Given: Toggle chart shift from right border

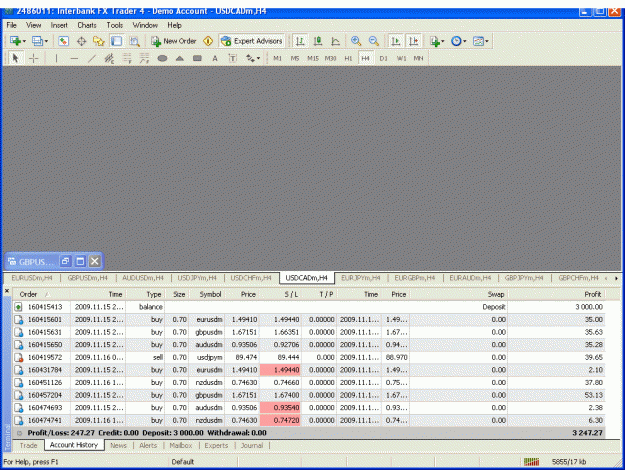Looking at the screenshot, I should tap(413, 41).
